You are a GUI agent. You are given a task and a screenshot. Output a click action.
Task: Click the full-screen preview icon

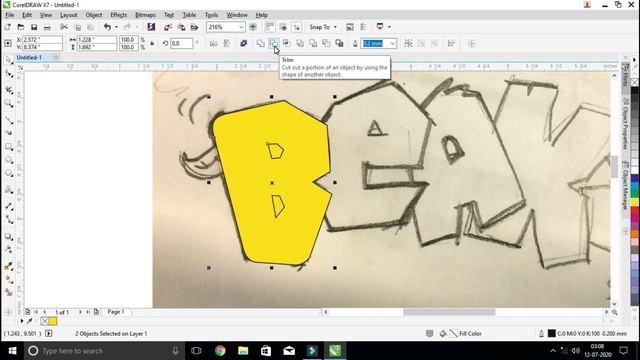coord(253,27)
